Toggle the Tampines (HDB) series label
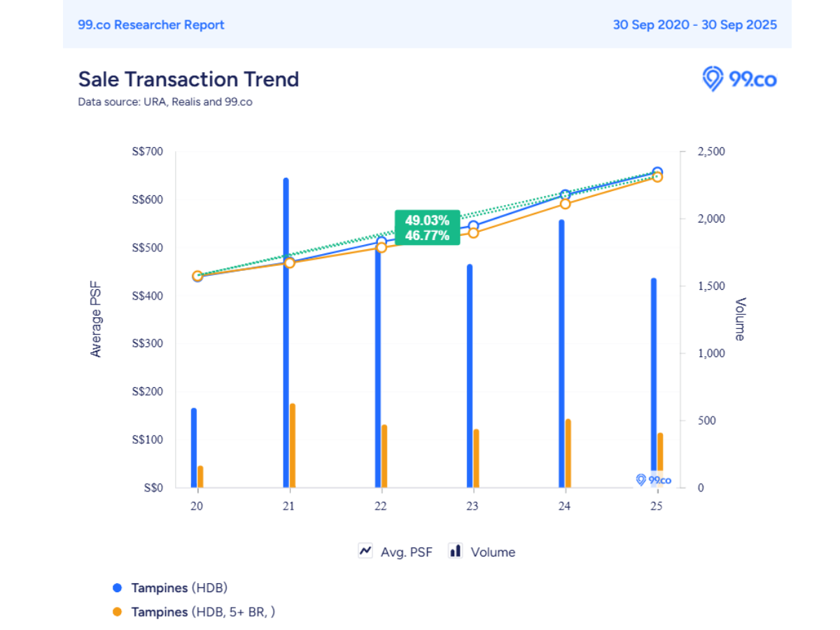The width and height of the screenshot is (840, 630). (179, 588)
